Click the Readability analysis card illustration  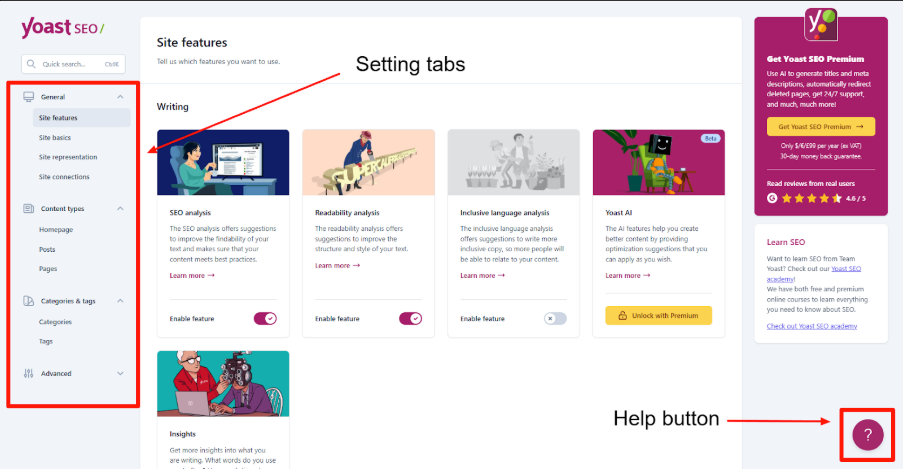[368, 162]
